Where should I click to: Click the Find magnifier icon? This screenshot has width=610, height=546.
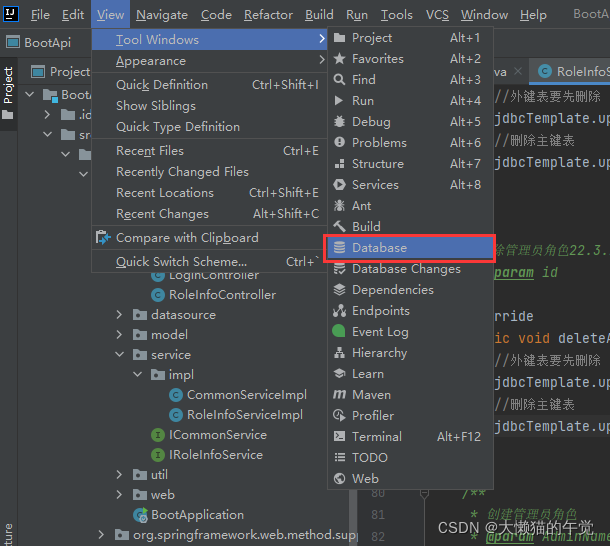(339, 80)
